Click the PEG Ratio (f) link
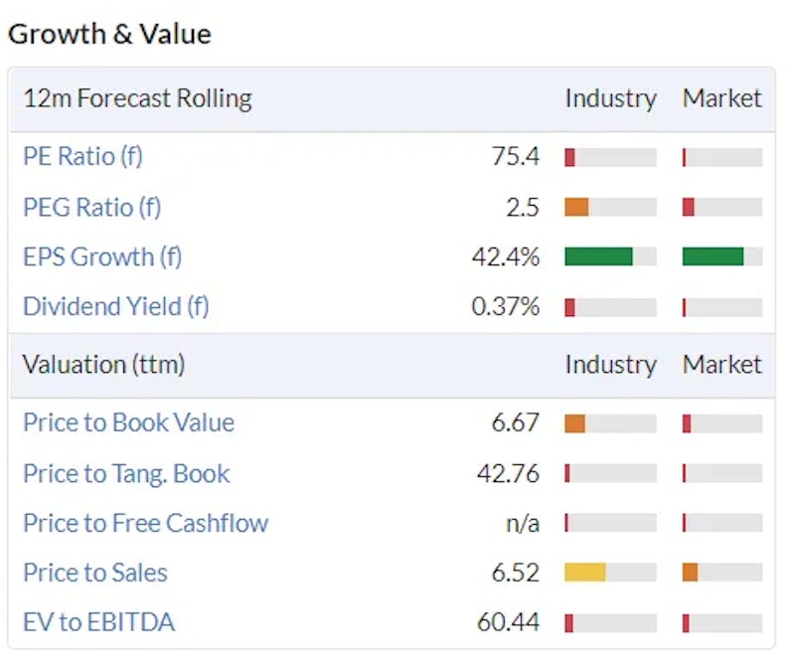The image size is (795, 672). tap(91, 207)
